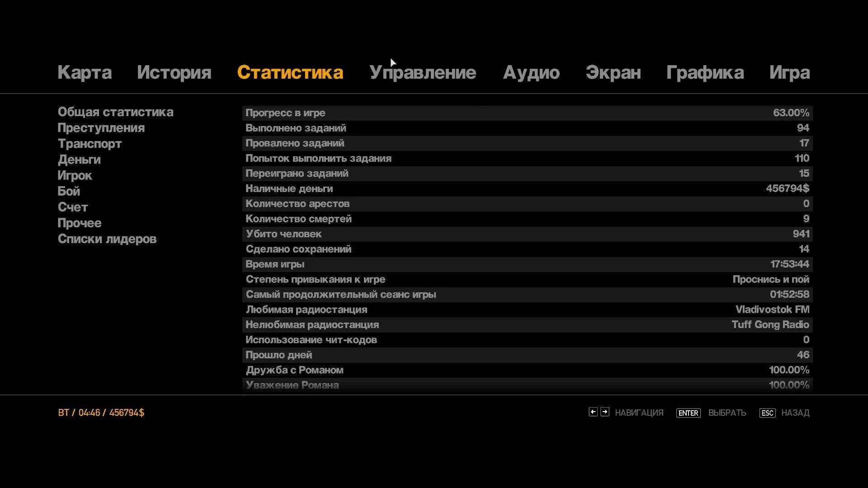
Task: Click the Tuff Gong Radio value
Action: tap(771, 325)
